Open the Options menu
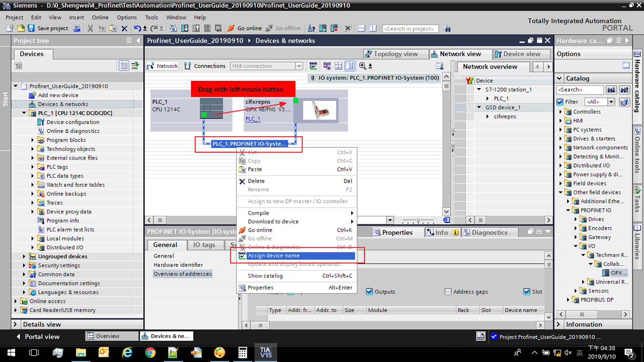 (127, 17)
